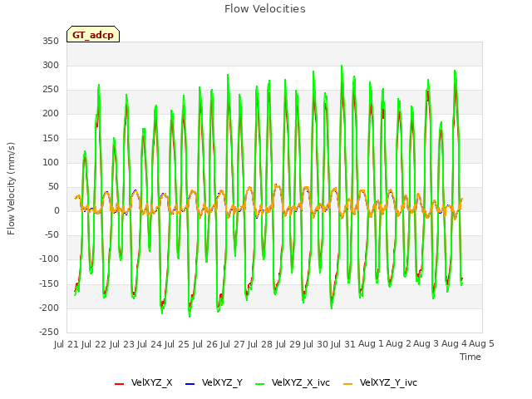Toggle the VelXYZ_Y legend entry
Screen dimensions: 532x399
coord(214,382)
